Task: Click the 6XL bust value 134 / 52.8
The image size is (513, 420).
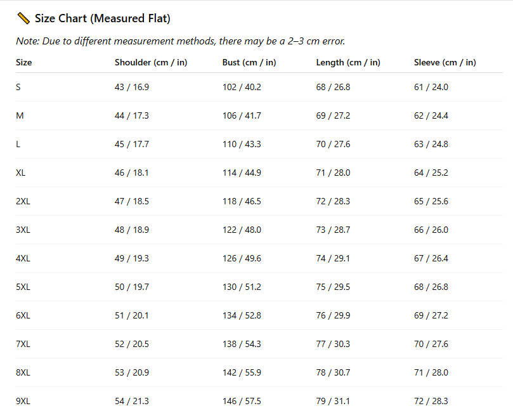Action: (x=242, y=315)
